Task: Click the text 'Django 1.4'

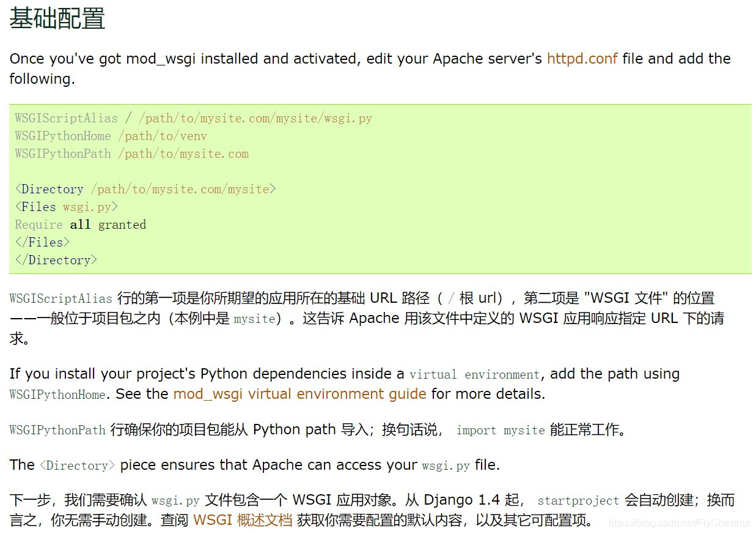Action: click(x=461, y=500)
